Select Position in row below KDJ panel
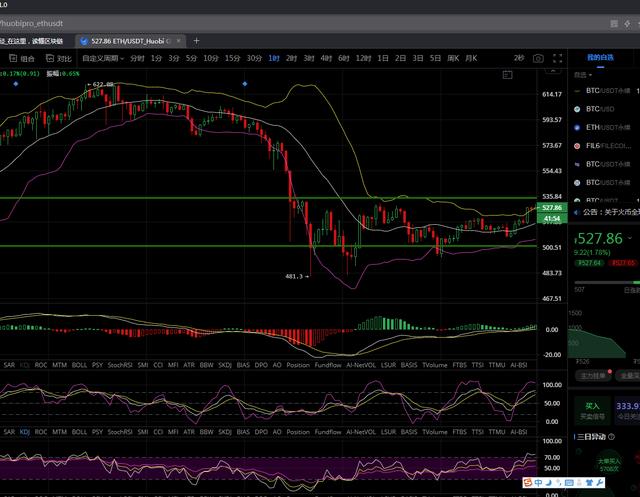This screenshot has height=497, width=640. tap(298, 432)
